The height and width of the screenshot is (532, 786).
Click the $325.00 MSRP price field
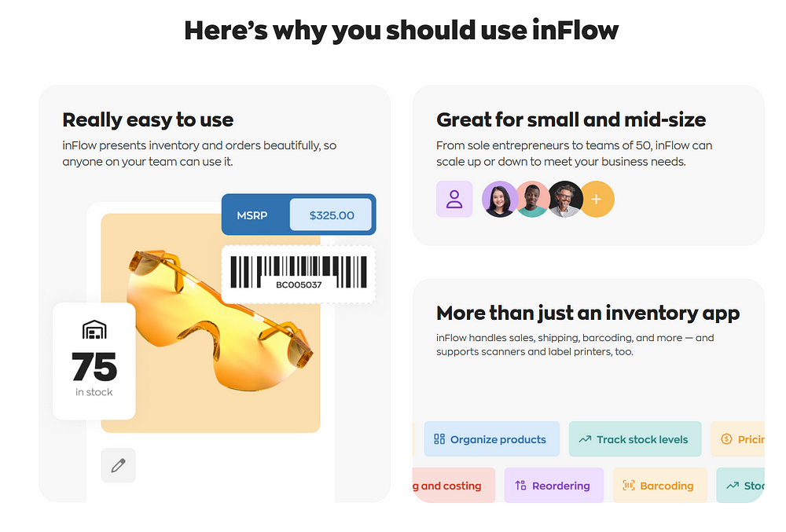pyautogui.click(x=331, y=215)
